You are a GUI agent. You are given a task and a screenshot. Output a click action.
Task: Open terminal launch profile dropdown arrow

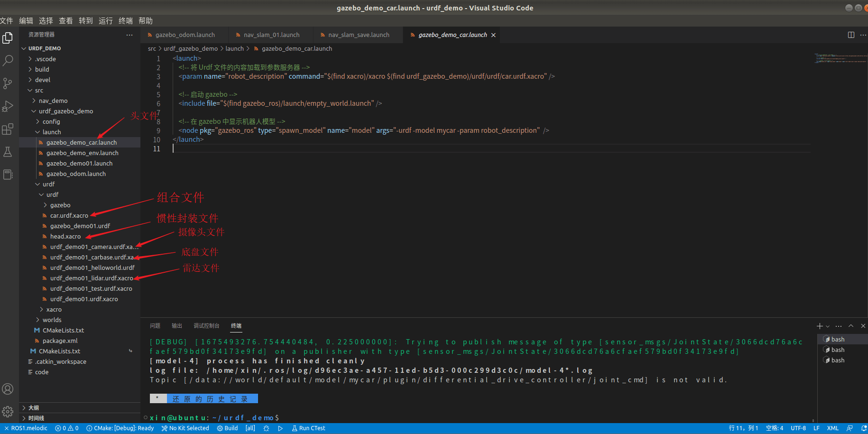coord(828,326)
